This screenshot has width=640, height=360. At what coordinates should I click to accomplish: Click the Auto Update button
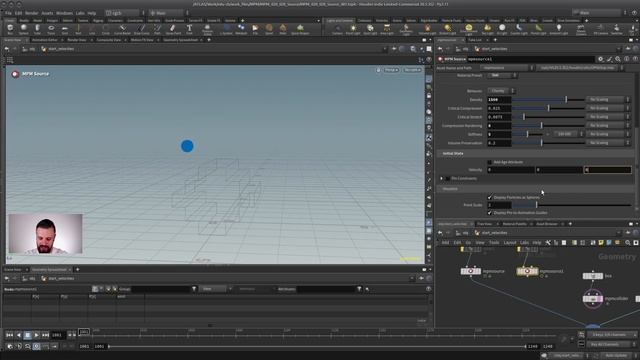tap(616, 356)
